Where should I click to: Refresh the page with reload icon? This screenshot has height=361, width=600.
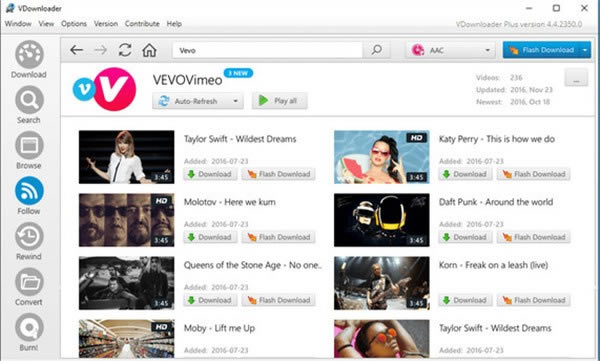coord(125,50)
